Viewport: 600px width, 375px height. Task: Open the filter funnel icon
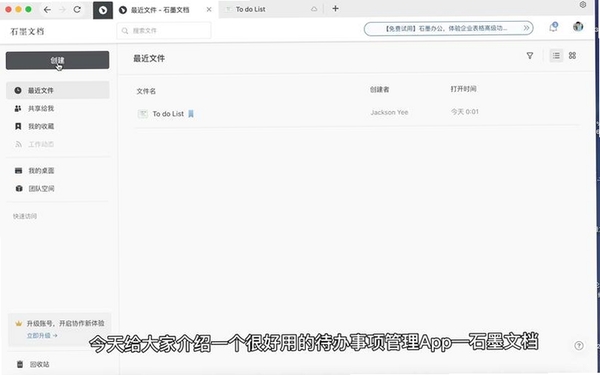530,56
